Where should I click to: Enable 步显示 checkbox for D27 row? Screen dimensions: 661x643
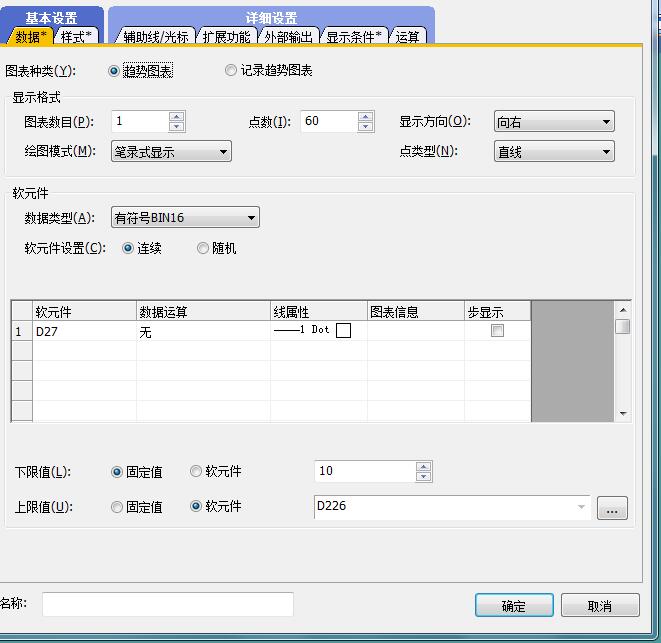pos(497,331)
